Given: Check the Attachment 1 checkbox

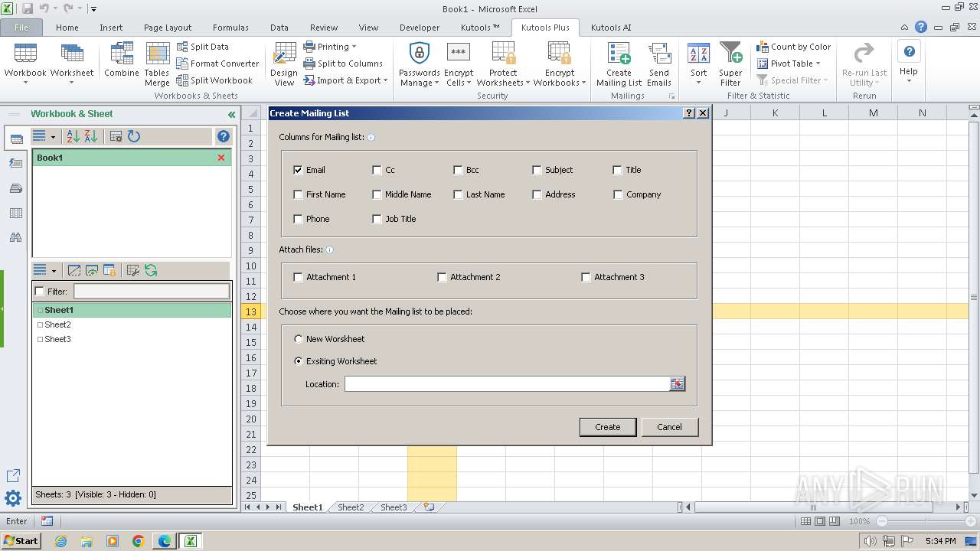Looking at the screenshot, I should [299, 277].
